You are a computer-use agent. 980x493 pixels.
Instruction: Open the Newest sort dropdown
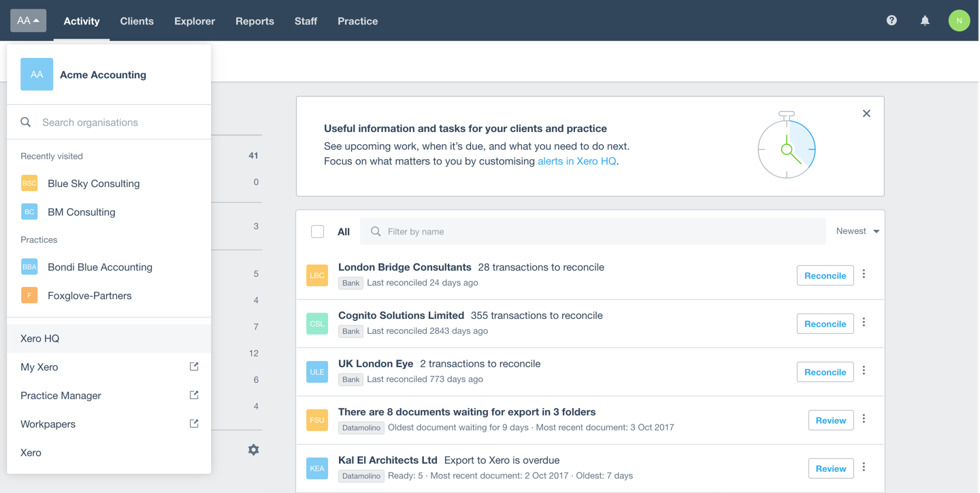[857, 231]
